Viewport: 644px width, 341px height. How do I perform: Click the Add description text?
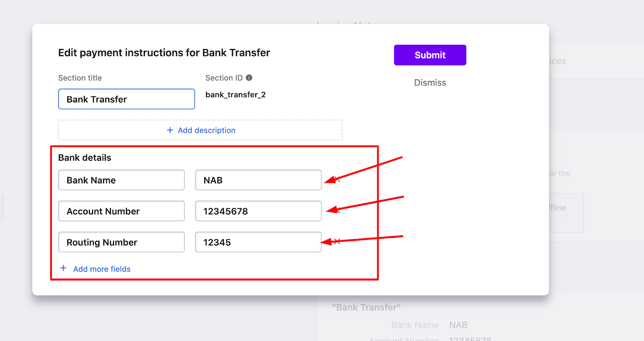206,130
